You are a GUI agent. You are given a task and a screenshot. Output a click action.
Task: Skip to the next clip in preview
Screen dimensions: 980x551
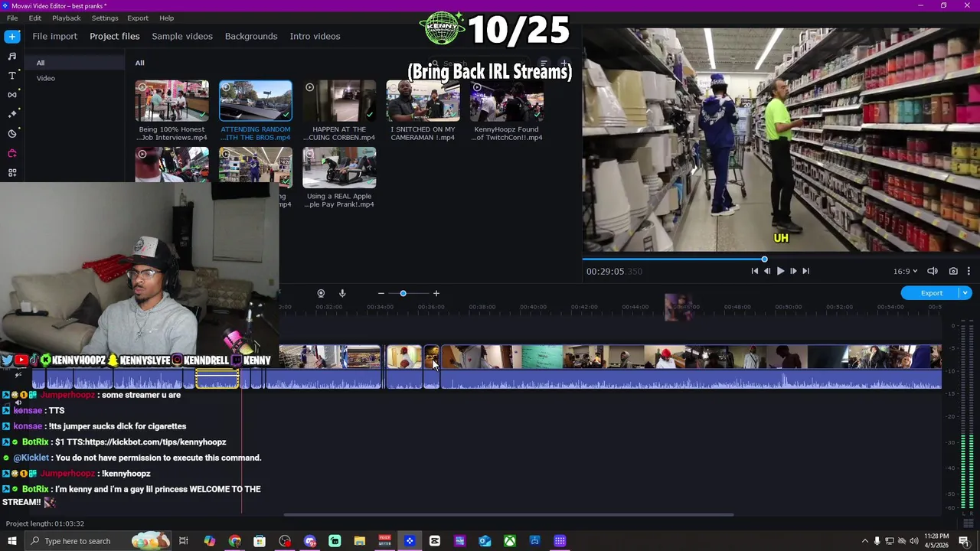(x=805, y=271)
